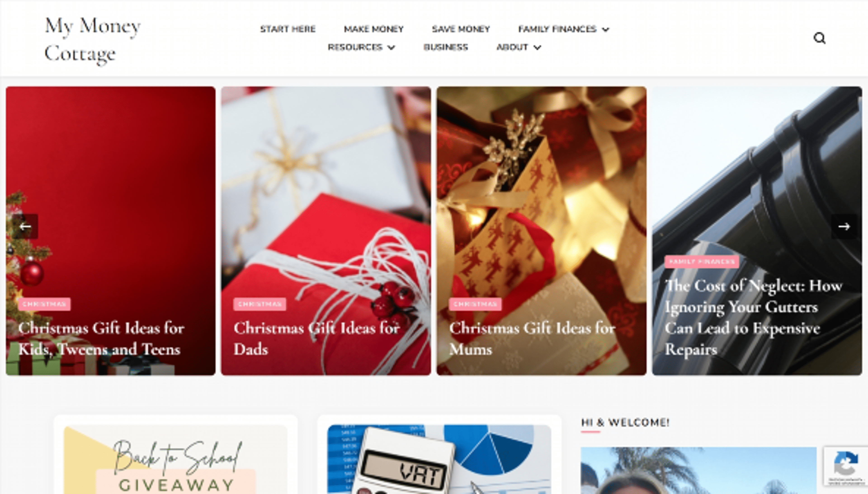The height and width of the screenshot is (494, 868).
Task: Open Christmas Gift Ideas for Dads article
Action: [316, 339]
